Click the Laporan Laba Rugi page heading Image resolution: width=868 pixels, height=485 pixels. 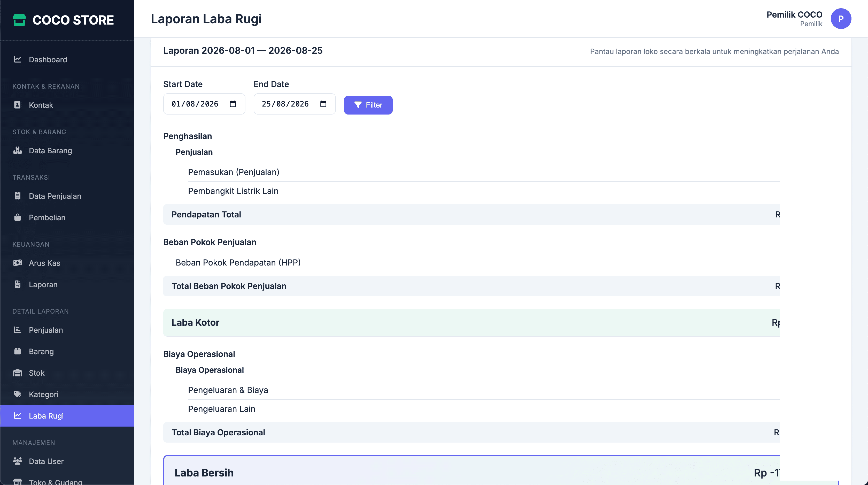(206, 19)
